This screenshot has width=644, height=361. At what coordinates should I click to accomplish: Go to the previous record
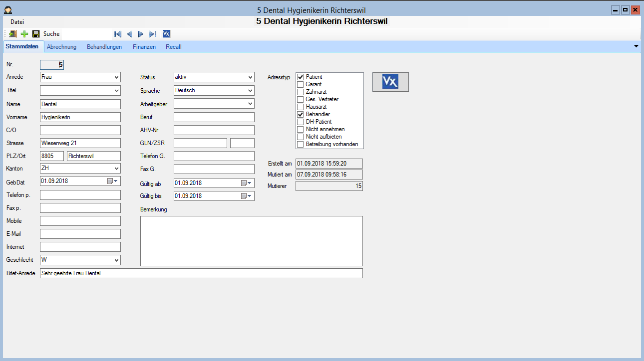tap(129, 34)
